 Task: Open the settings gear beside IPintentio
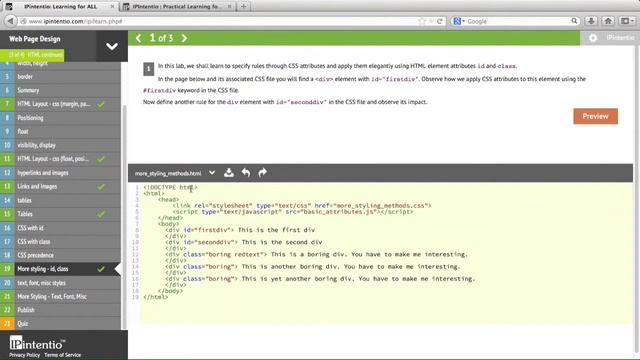point(593,38)
